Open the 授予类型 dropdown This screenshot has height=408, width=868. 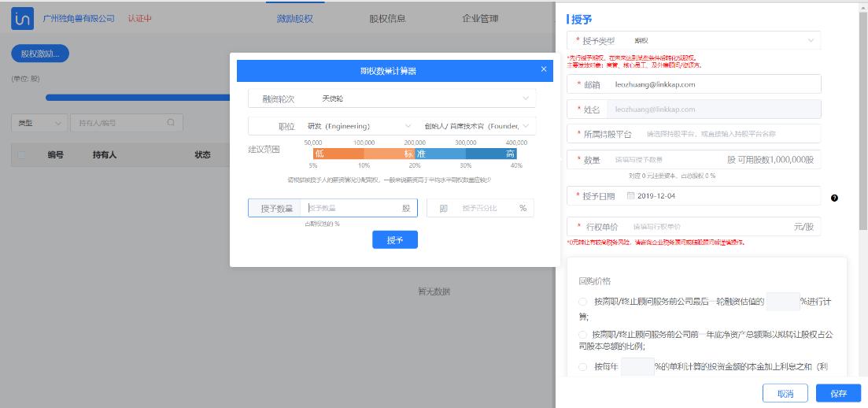693,40
